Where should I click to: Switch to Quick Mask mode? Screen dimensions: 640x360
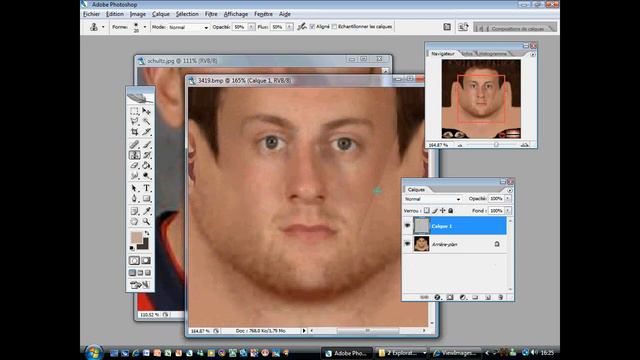(146, 260)
